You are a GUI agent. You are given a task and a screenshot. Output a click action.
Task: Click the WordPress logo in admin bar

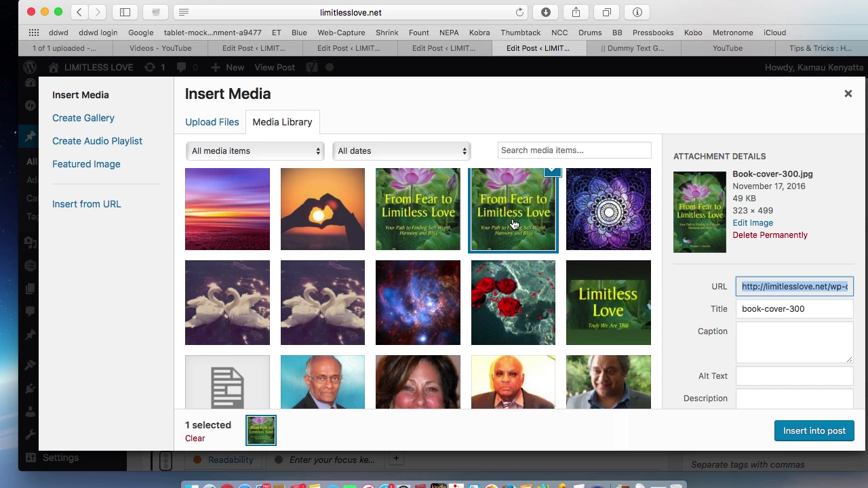click(30, 67)
